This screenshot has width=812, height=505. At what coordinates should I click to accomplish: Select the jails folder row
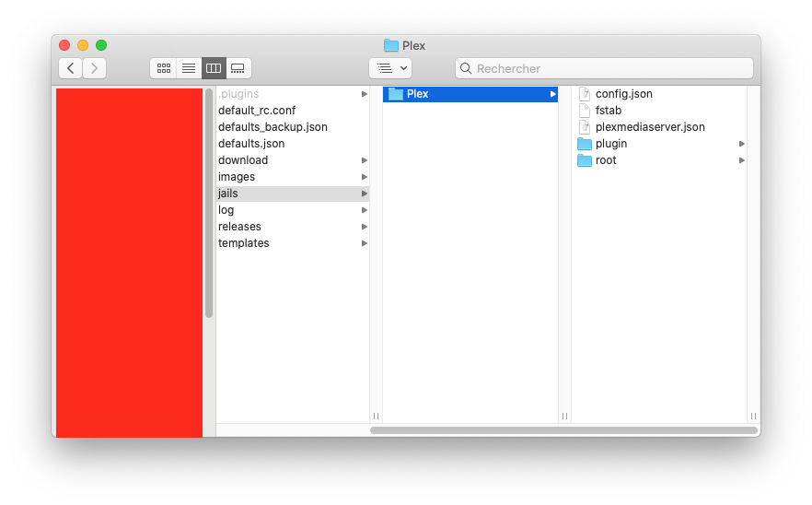click(293, 194)
